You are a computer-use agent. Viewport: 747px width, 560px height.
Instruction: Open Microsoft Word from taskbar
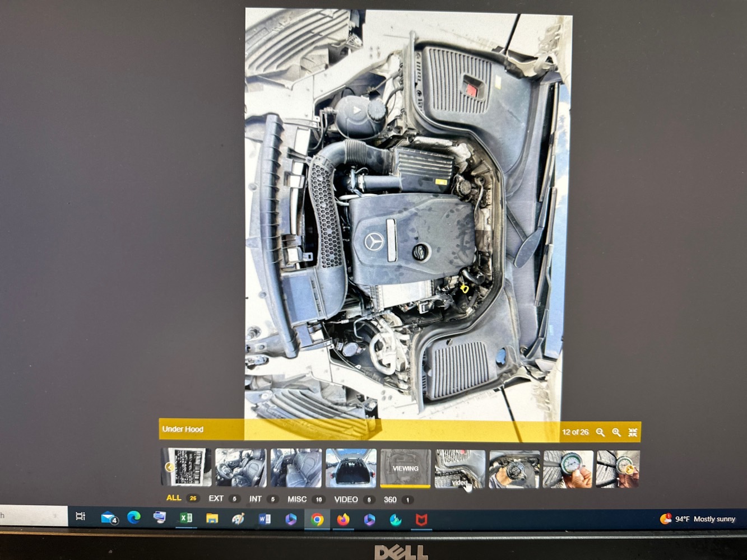[x=265, y=519]
